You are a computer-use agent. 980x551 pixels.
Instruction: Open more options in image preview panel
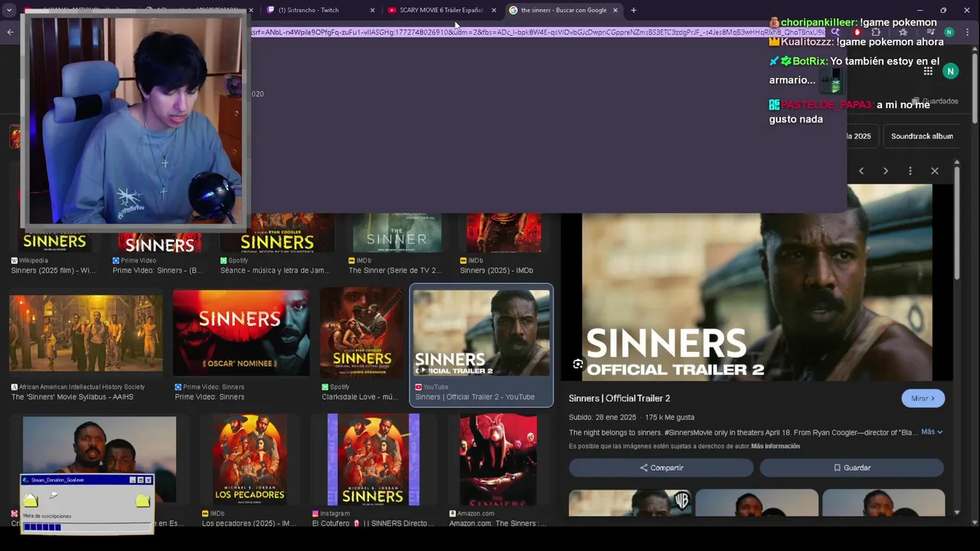coord(910,171)
